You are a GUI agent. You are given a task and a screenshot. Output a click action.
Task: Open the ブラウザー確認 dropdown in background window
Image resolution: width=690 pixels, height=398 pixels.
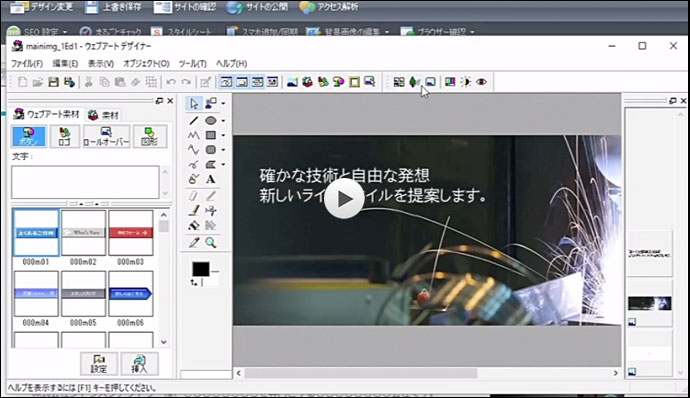pos(472,32)
